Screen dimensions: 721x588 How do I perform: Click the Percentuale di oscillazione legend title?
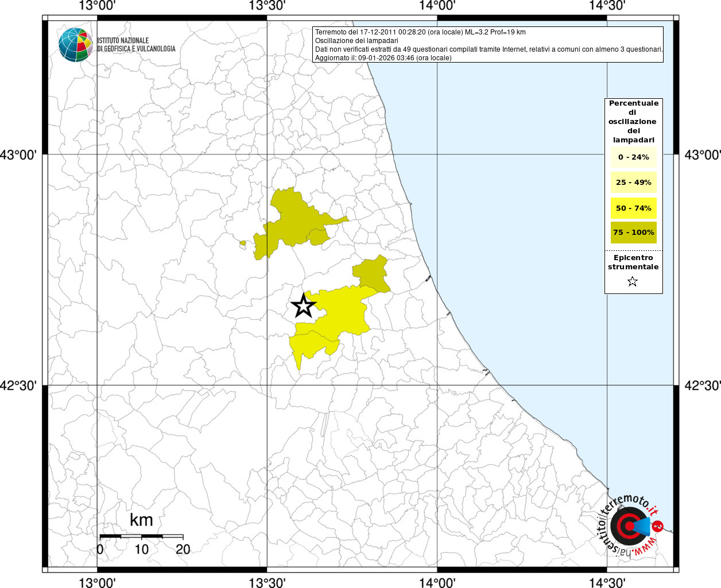[633, 121]
